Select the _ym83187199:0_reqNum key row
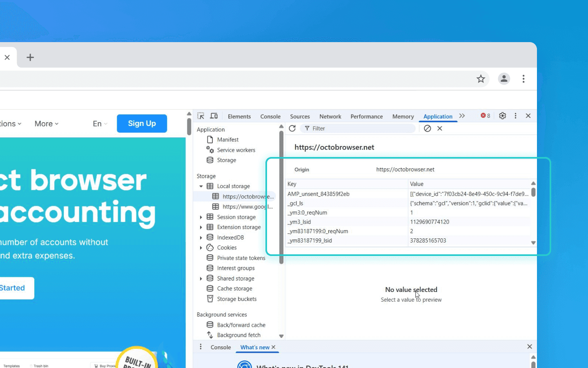The width and height of the screenshot is (588, 368). coord(347,231)
